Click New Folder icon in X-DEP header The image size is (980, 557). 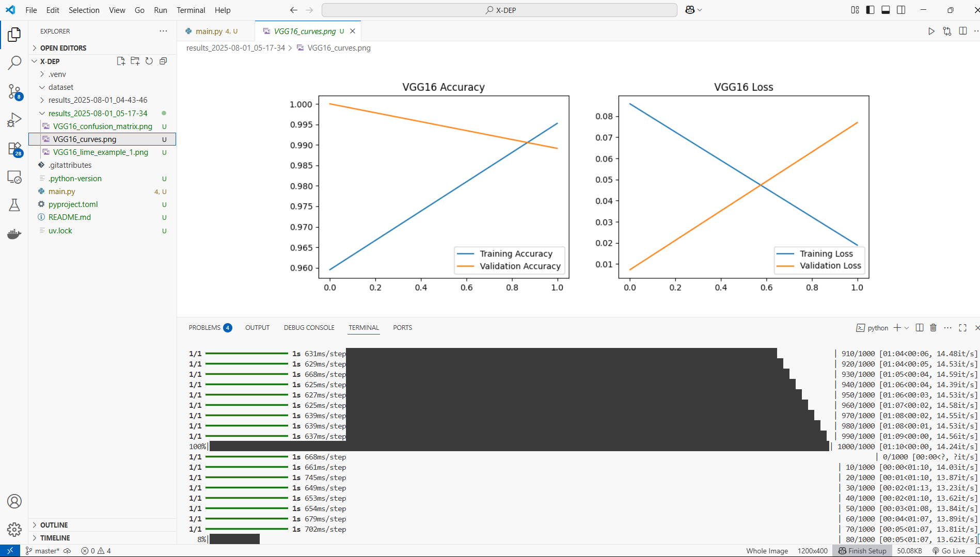click(x=135, y=61)
